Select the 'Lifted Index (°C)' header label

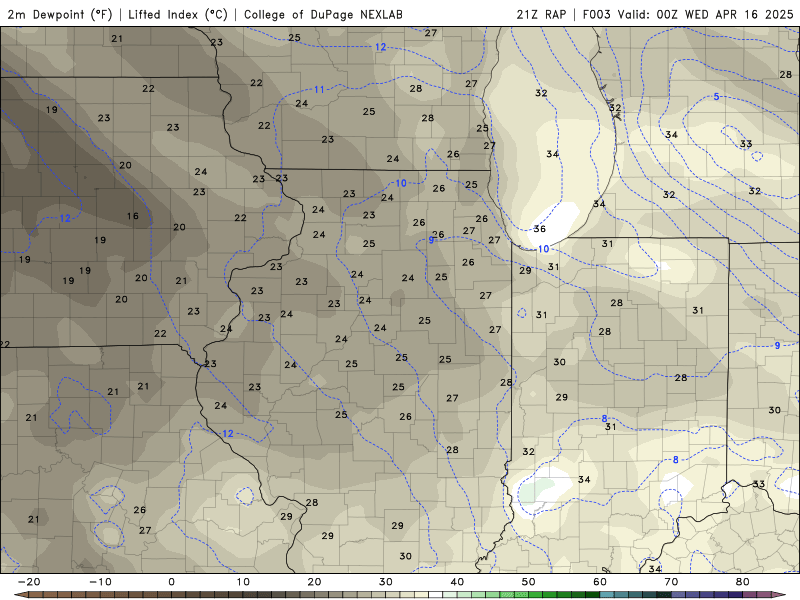coord(178,14)
